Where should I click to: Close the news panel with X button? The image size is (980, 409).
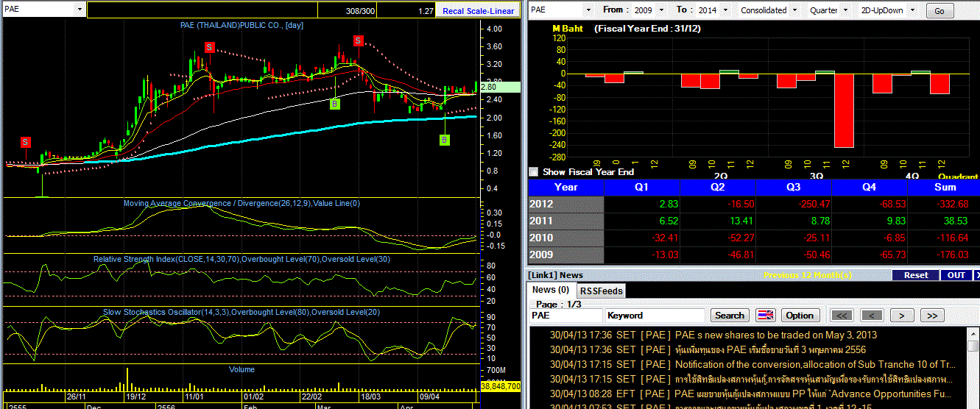point(977,275)
